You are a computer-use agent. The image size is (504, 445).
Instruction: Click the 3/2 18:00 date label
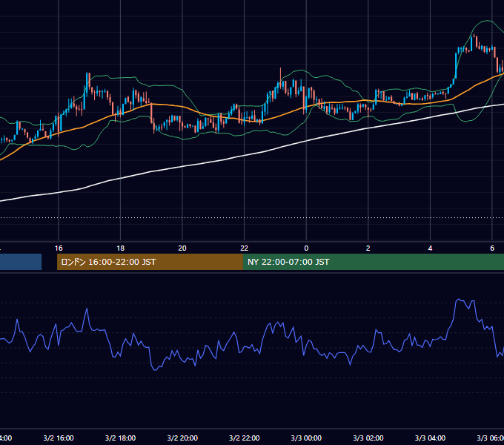tap(120, 438)
